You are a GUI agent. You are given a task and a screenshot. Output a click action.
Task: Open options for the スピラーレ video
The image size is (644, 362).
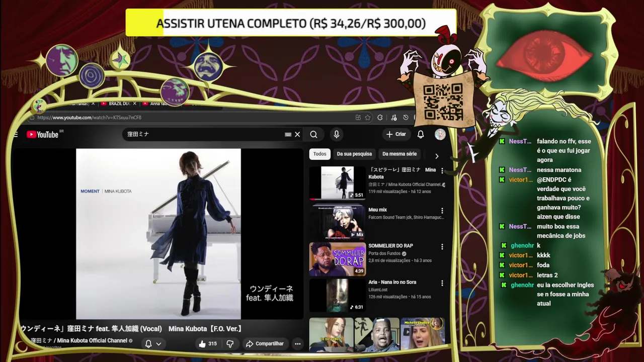(442, 171)
